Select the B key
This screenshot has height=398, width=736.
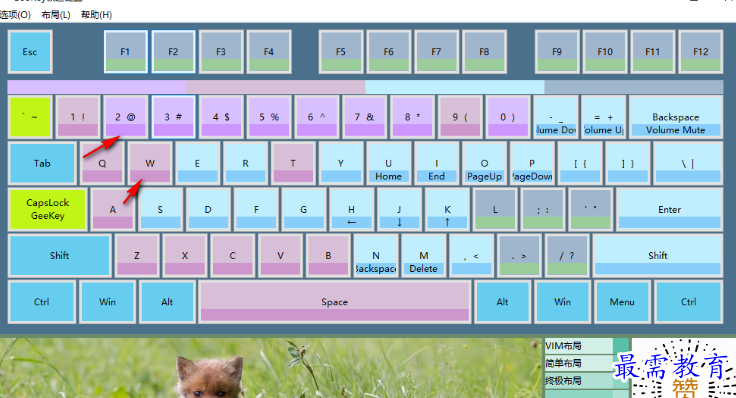[x=328, y=255]
